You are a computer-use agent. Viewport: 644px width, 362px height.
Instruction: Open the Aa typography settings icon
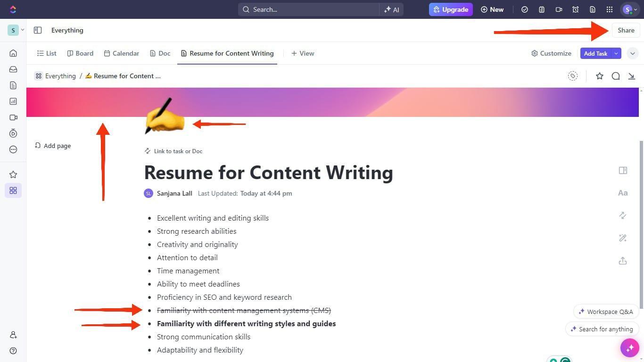[623, 193]
